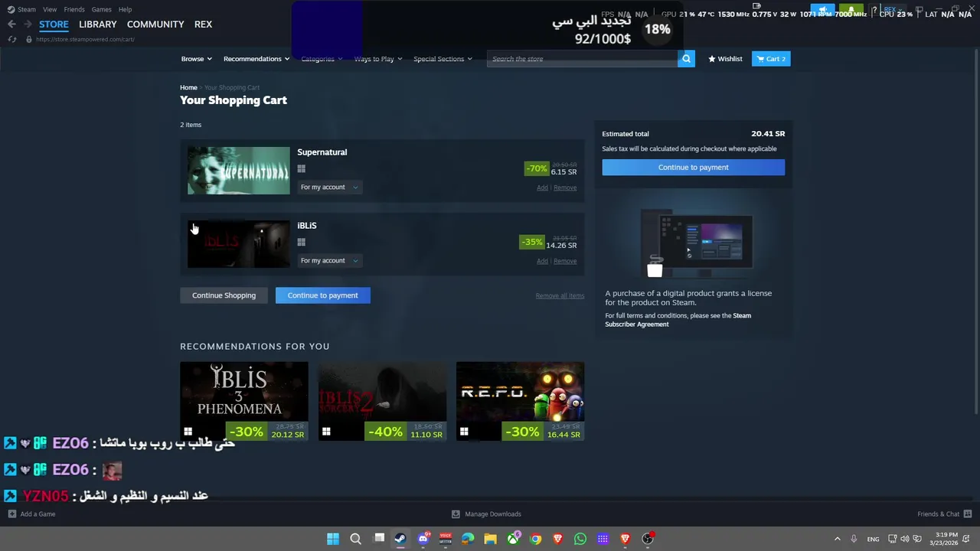The height and width of the screenshot is (551, 980).
Task: Expand the Browse dropdown
Action: 195,59
